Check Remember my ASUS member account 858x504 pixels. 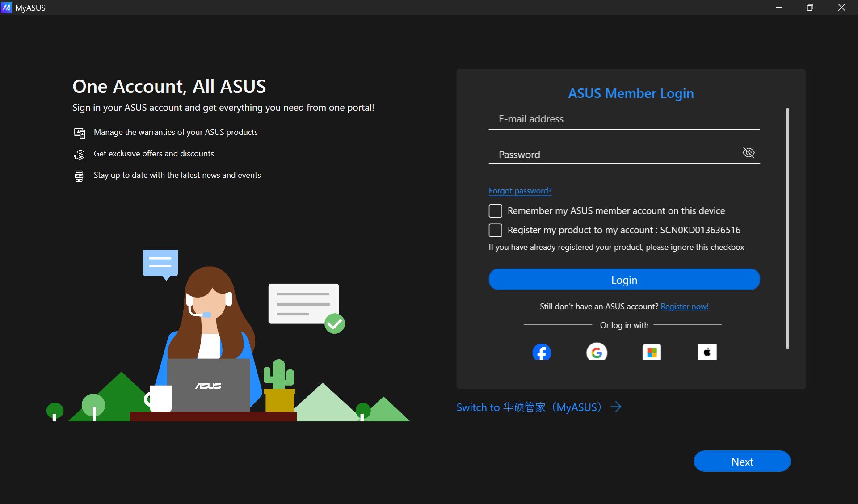point(495,211)
